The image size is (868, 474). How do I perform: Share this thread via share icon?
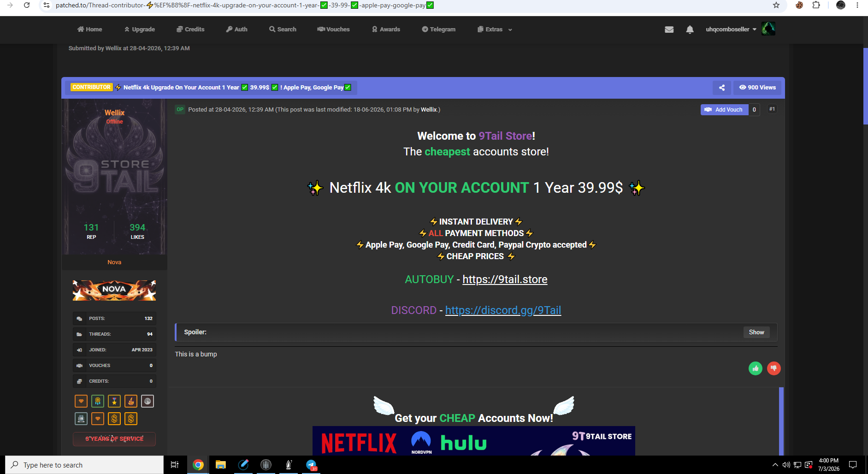click(x=722, y=88)
